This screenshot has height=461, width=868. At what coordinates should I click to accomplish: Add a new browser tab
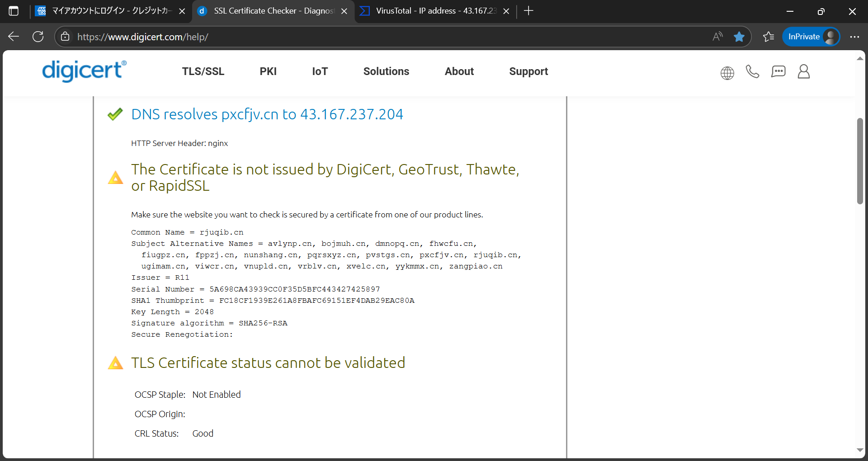click(528, 11)
